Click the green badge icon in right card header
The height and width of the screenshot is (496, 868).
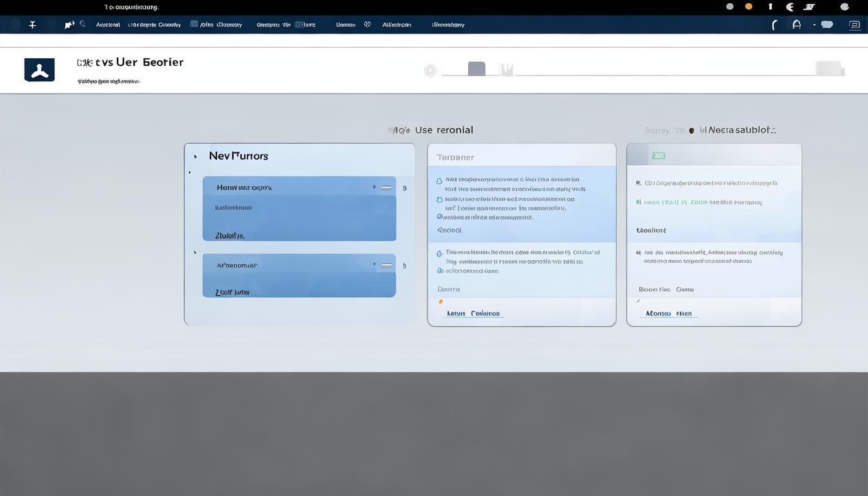[x=658, y=156]
